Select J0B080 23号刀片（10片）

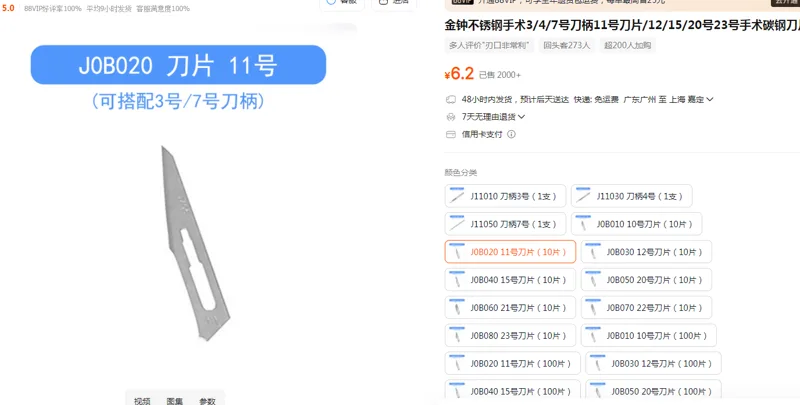pyautogui.click(x=510, y=336)
